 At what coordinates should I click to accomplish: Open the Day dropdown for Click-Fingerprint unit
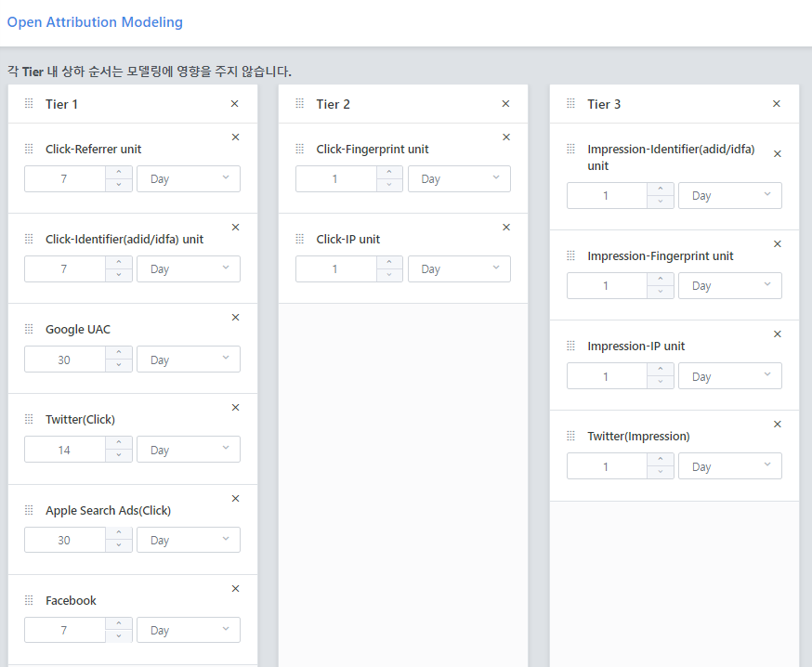click(459, 178)
